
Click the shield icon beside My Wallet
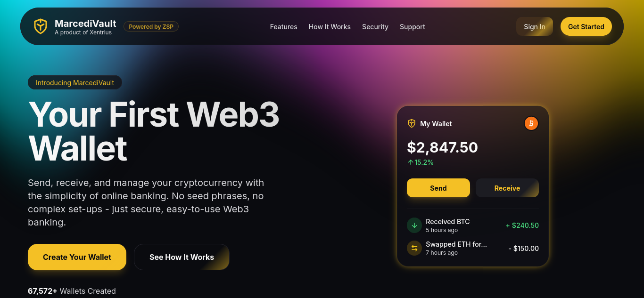pos(412,123)
